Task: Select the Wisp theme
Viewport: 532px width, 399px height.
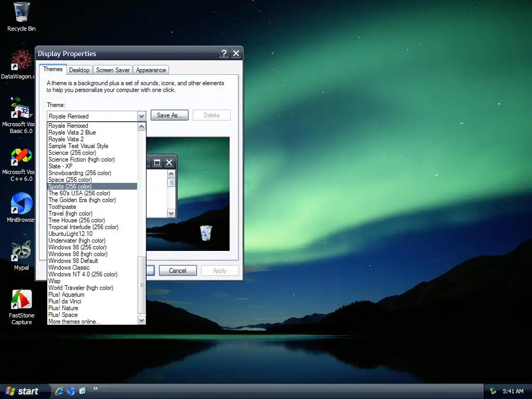Action: 92,281
